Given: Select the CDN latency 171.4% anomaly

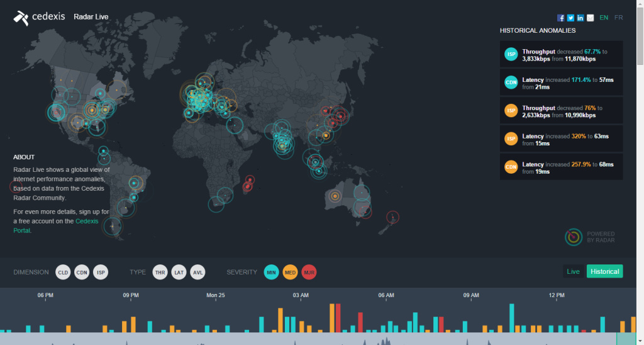Looking at the screenshot, I should coord(561,82).
